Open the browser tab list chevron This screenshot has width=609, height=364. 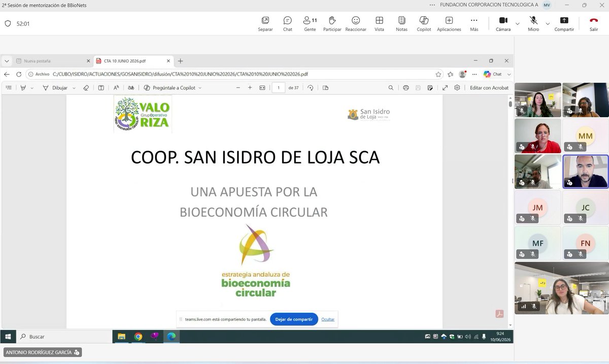[x=7, y=61]
